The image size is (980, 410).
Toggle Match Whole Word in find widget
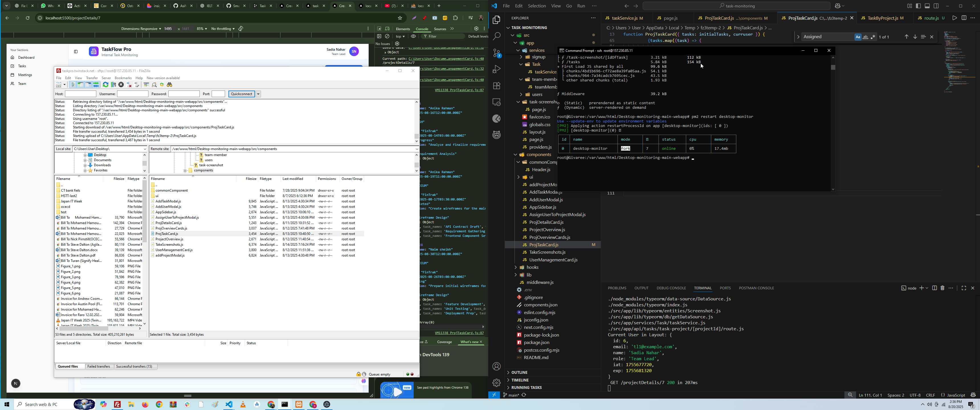(x=865, y=37)
